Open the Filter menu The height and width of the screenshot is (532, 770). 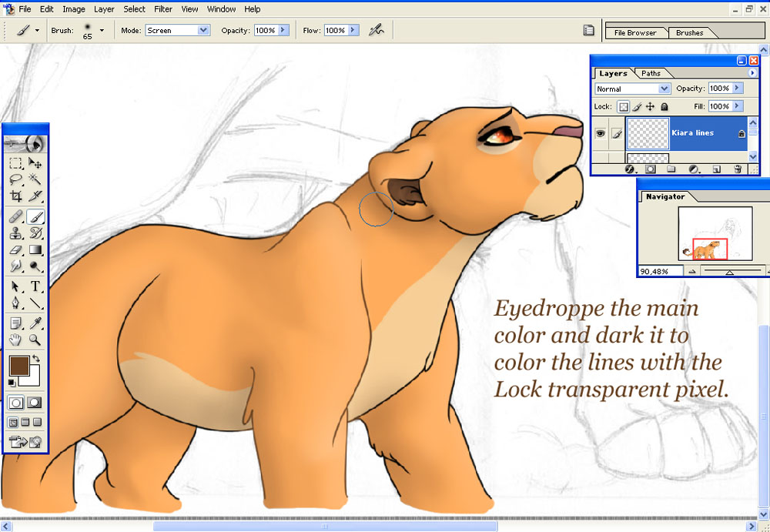pyautogui.click(x=163, y=8)
